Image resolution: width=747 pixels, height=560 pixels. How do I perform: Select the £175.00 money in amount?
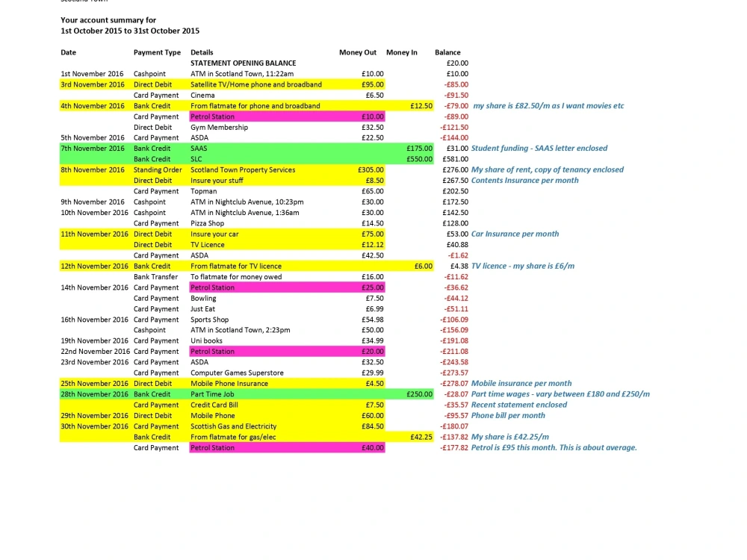coord(419,148)
